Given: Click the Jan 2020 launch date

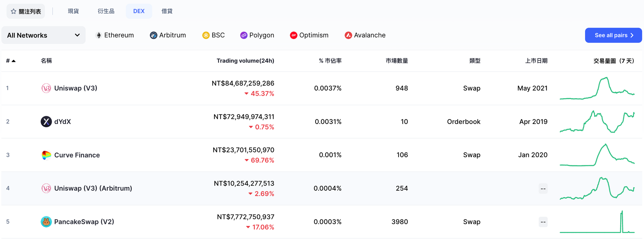Looking at the screenshot, I should 533,155.
